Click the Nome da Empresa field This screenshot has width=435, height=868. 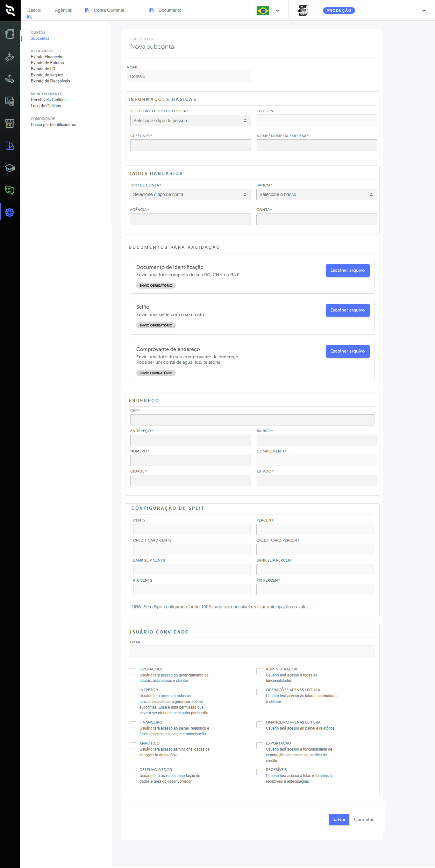pos(317,145)
